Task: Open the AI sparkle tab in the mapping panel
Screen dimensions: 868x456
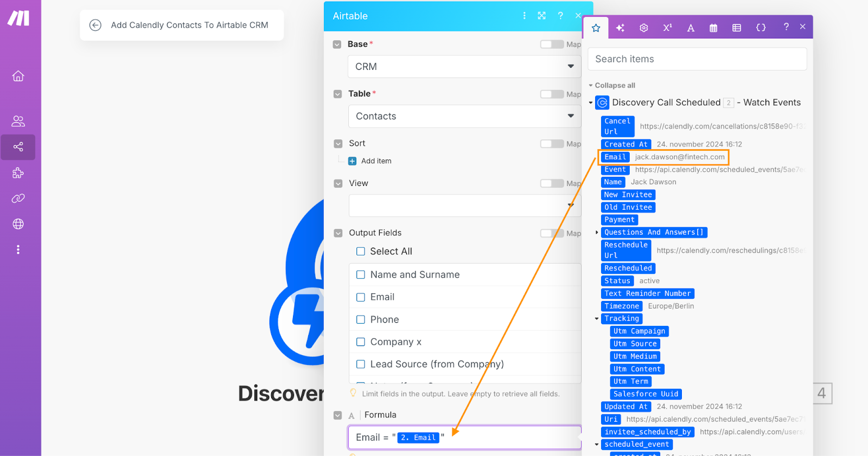Action: 620,28
